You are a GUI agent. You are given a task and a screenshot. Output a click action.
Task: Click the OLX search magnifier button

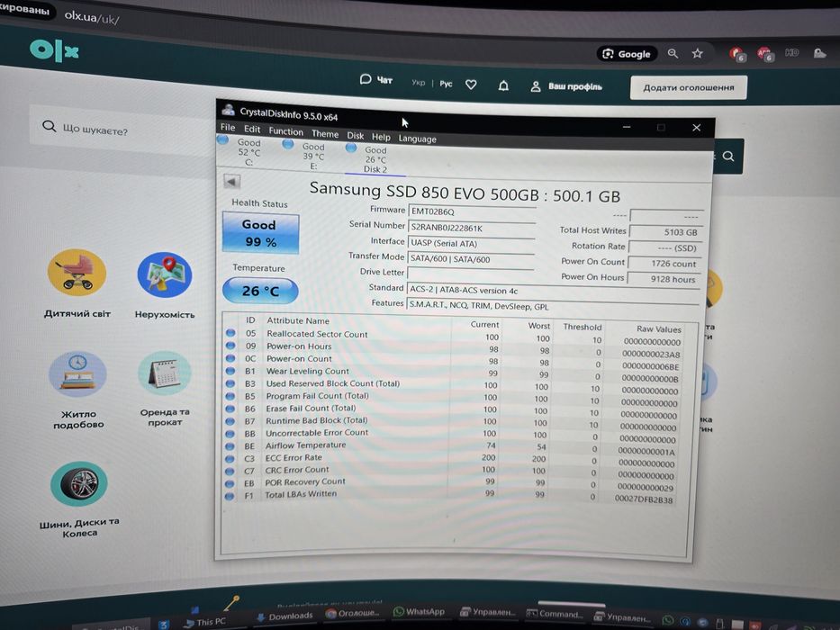click(x=728, y=156)
